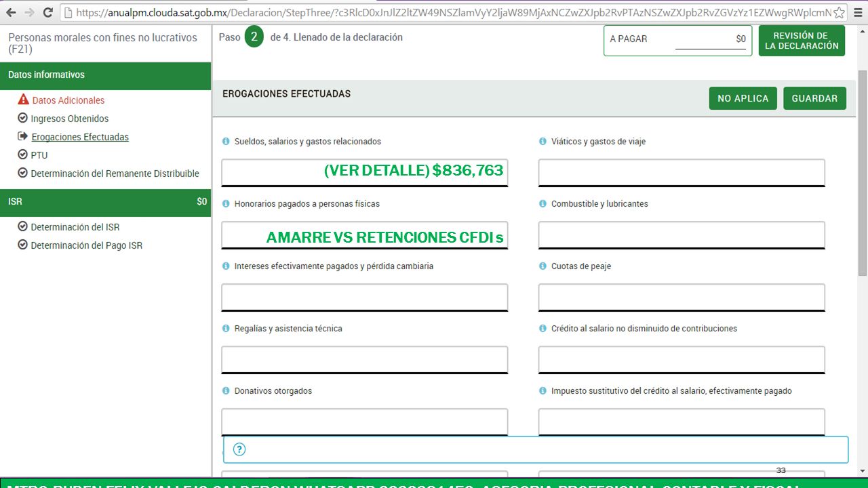Focus the Impuesto sustitutivo field
Screen dimensions: 868x488
click(682, 422)
